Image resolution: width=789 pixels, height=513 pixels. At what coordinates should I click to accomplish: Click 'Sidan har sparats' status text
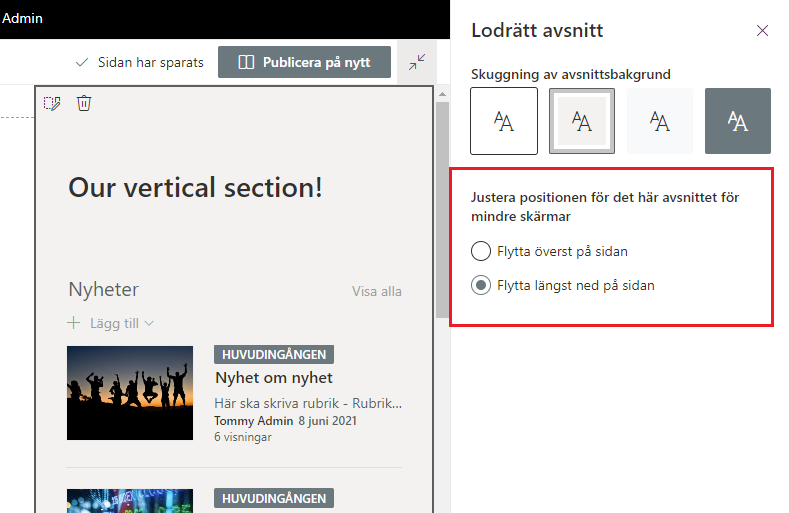coord(150,62)
